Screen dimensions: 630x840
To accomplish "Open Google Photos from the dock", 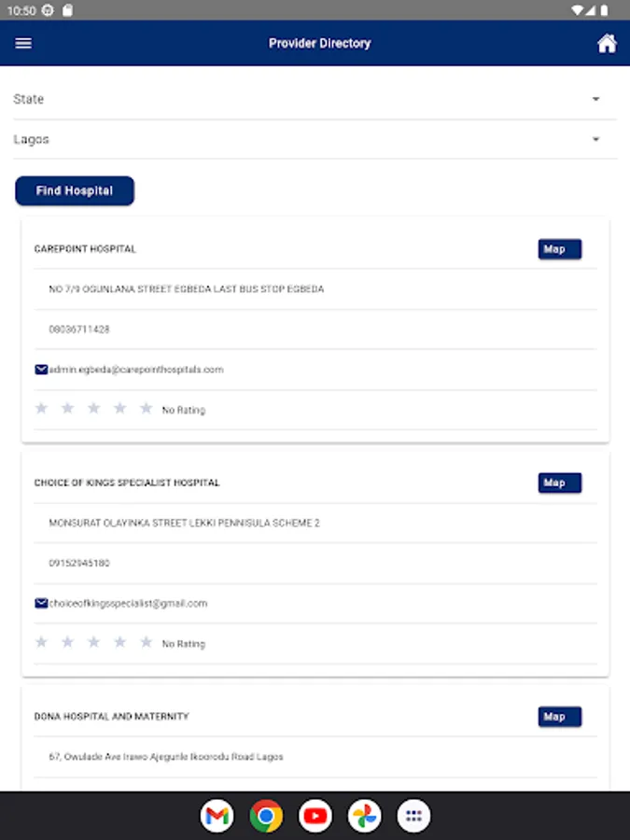I will coord(365,817).
